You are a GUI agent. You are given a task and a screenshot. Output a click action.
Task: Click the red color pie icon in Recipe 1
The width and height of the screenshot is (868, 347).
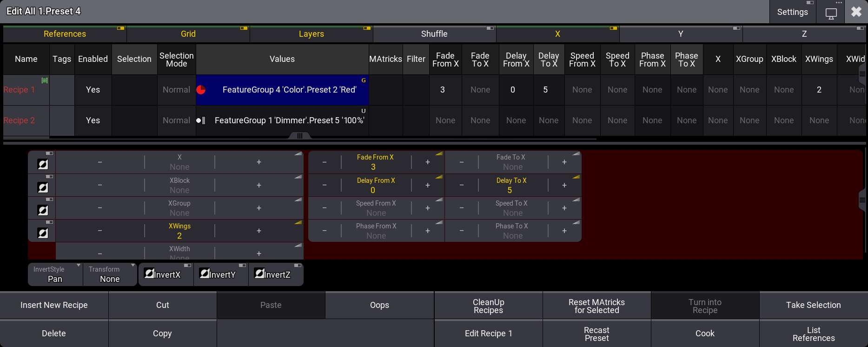pyautogui.click(x=201, y=90)
